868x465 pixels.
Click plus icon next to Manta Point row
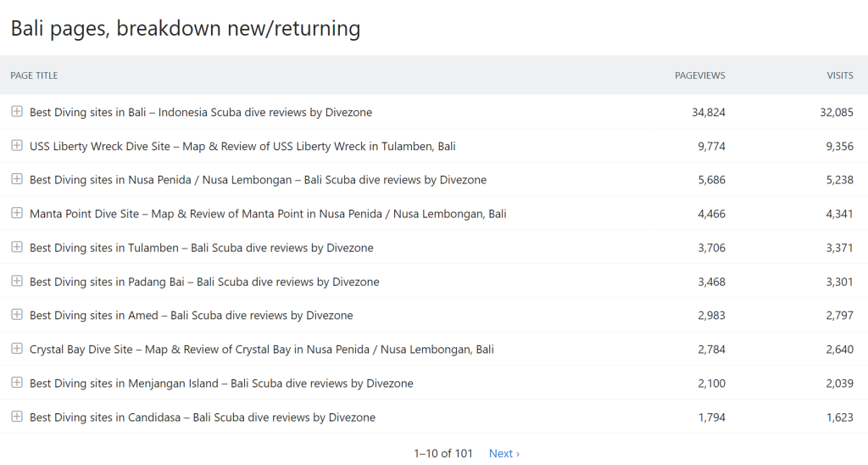pyautogui.click(x=16, y=213)
